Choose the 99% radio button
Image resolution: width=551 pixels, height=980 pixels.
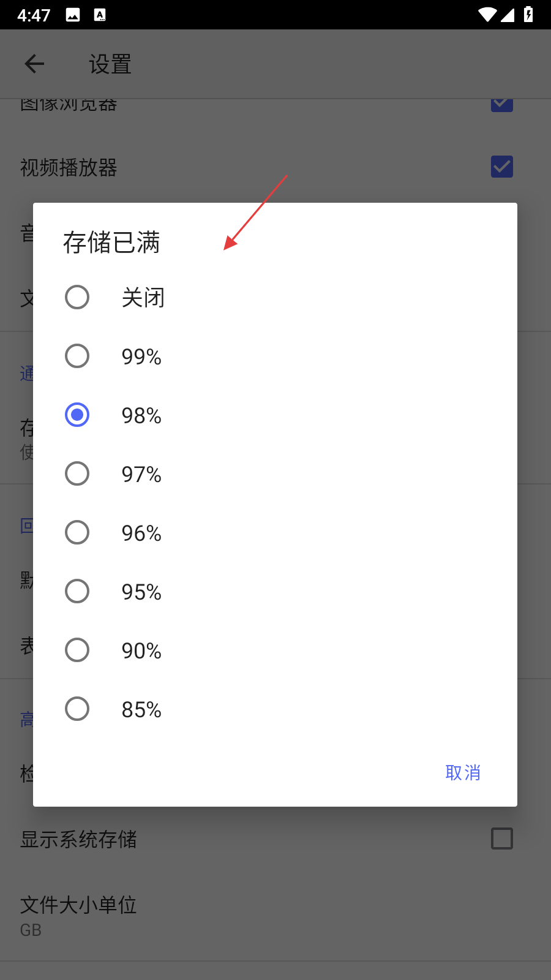[x=77, y=356]
